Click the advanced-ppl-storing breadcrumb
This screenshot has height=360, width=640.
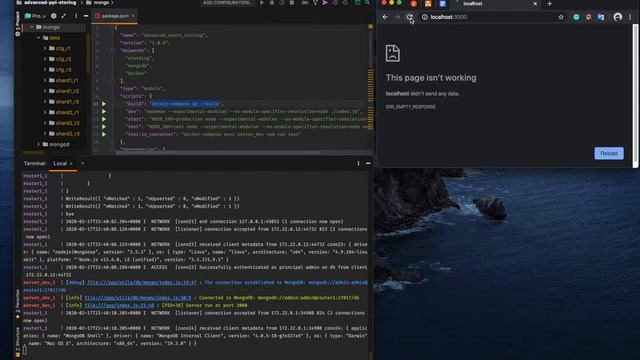click(50, 3)
